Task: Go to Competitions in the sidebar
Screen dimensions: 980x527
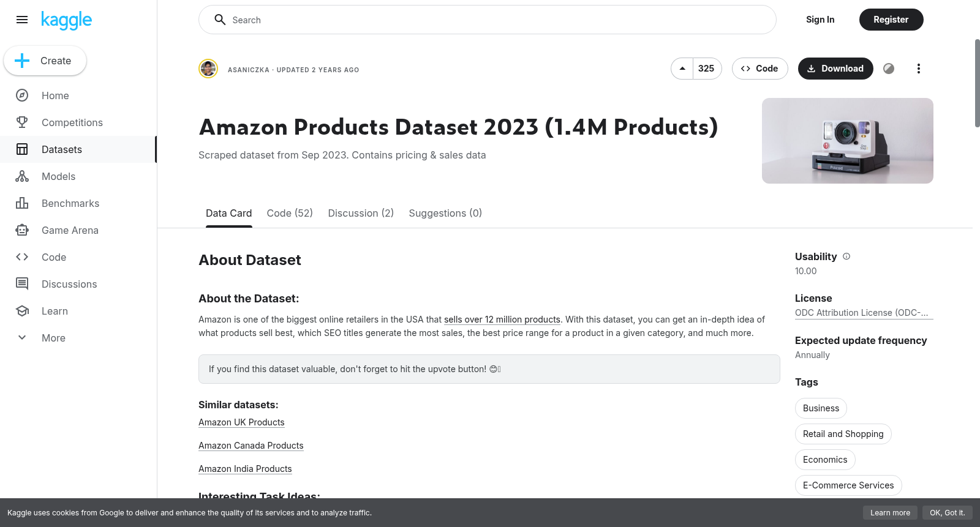Action: coord(78,122)
